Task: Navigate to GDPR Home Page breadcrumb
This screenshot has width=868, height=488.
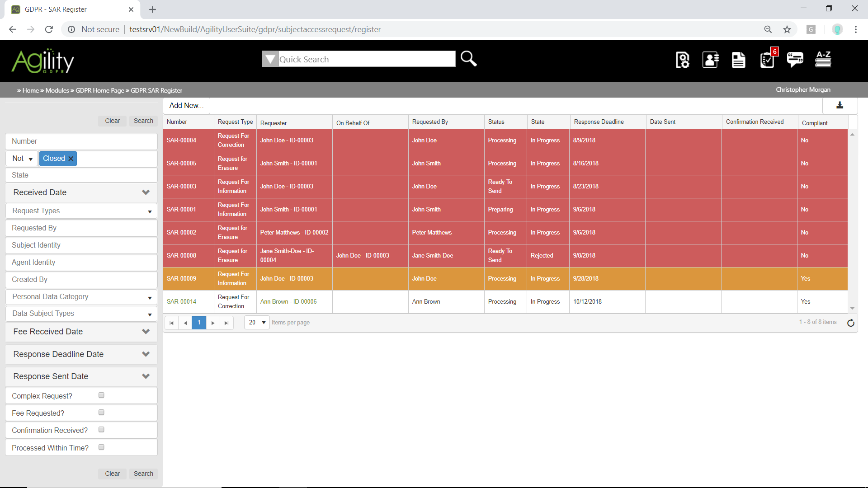Action: pyautogui.click(x=99, y=90)
